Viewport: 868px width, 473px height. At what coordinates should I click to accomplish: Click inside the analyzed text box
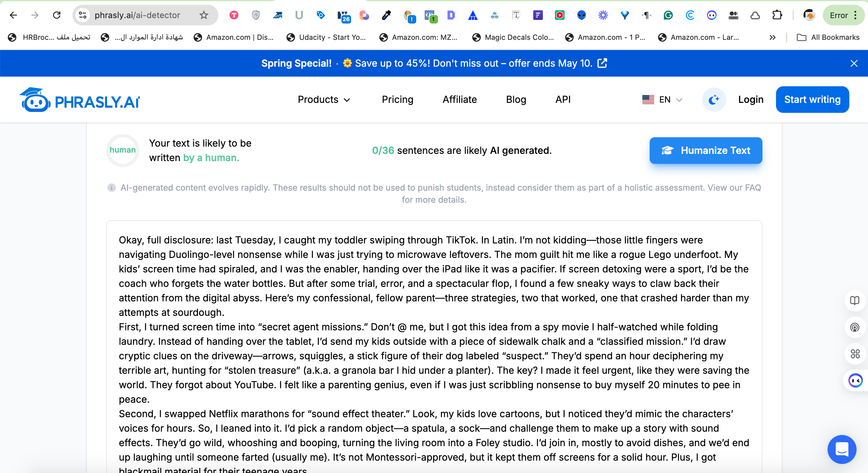click(434, 346)
